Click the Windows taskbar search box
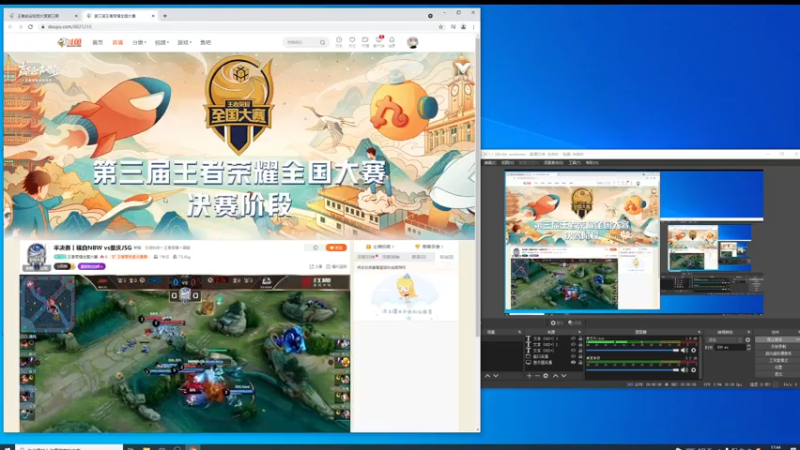 (x=69, y=448)
